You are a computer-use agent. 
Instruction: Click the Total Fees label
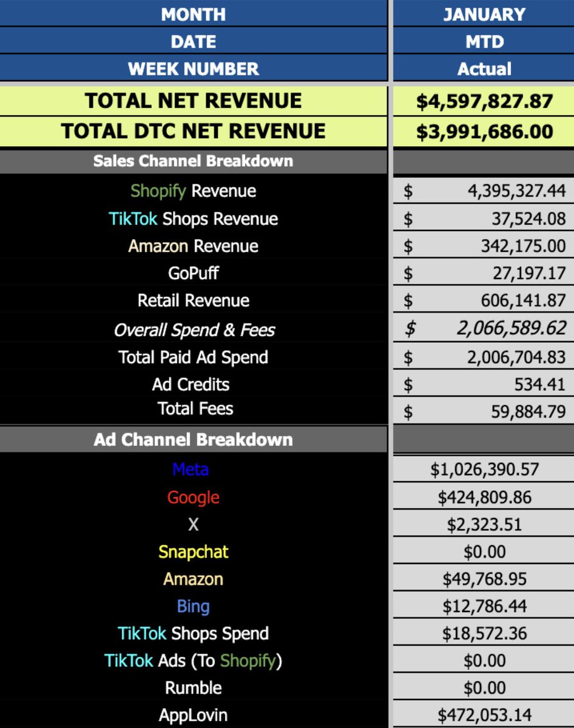pos(195,408)
